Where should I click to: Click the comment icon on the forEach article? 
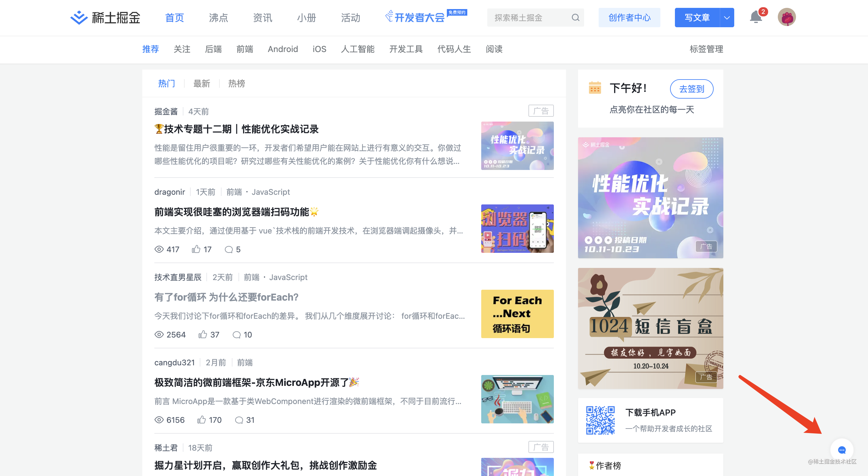(237, 334)
